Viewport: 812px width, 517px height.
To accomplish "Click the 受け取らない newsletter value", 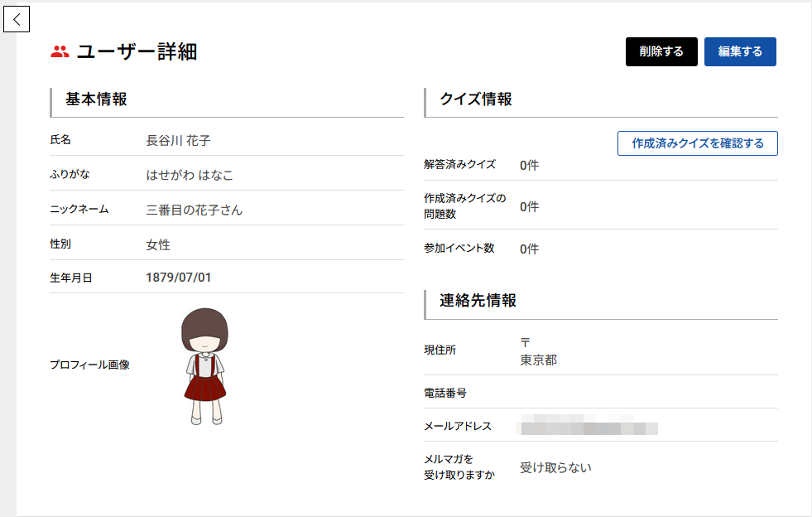I will click(555, 467).
